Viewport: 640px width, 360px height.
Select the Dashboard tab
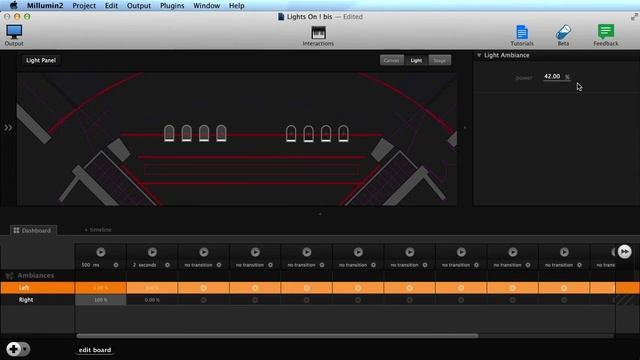click(33, 231)
